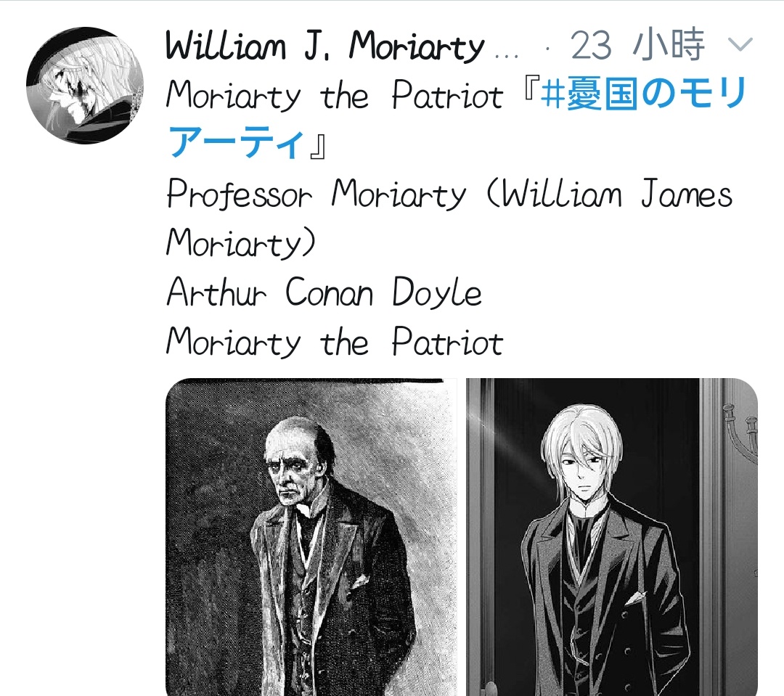Image resolution: width=784 pixels, height=696 pixels.
Task: Open the manga William Moriarty image
Action: [612, 537]
